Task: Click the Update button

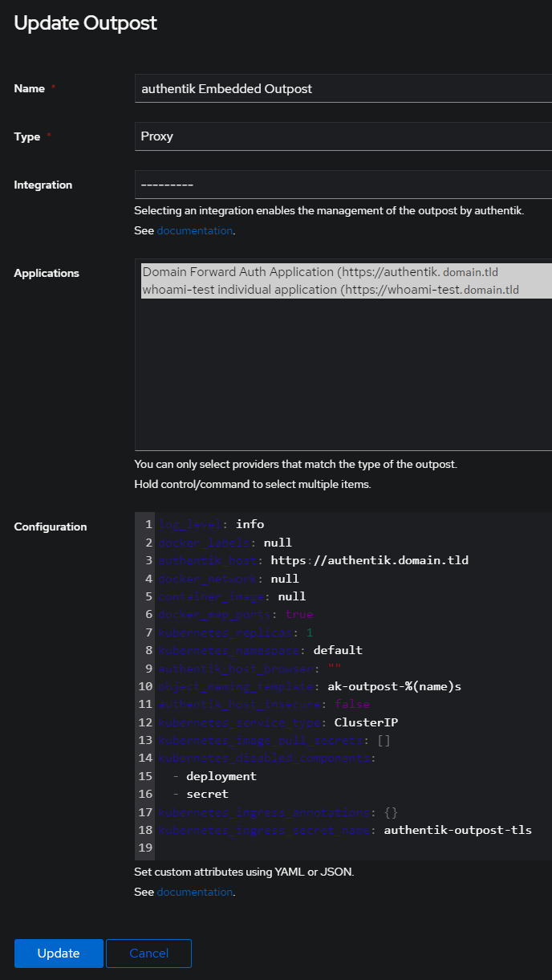Action: pos(59,954)
